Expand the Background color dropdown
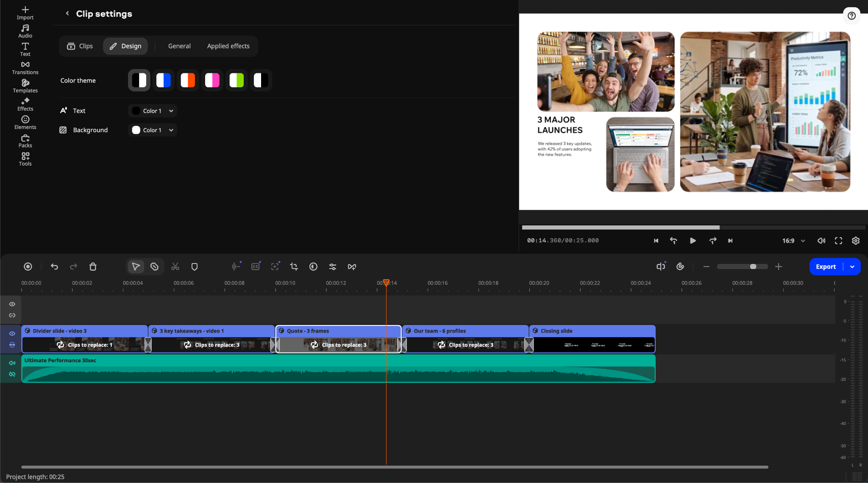The image size is (868, 483). point(153,130)
